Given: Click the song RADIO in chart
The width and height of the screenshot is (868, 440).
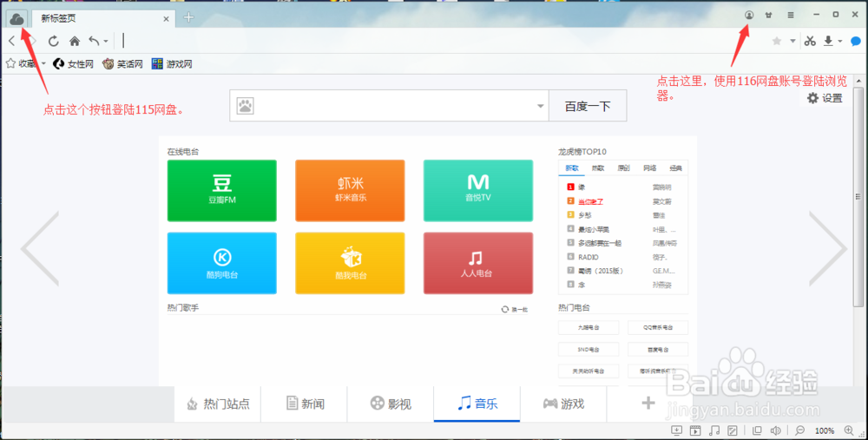Looking at the screenshot, I should pyautogui.click(x=589, y=258).
